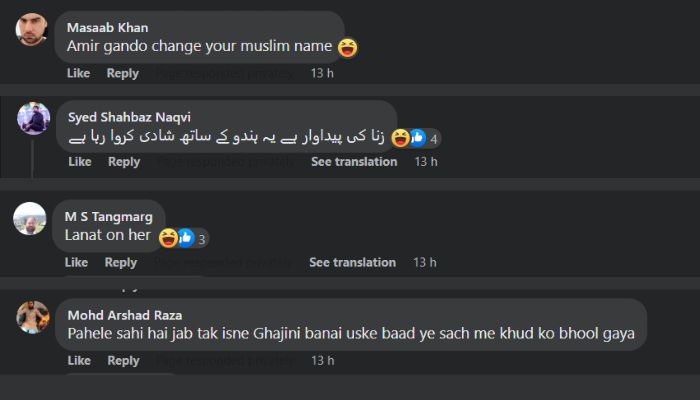700x400 pixels.
Task: Reply to Masaab Khan's comment
Action: pyautogui.click(x=123, y=73)
